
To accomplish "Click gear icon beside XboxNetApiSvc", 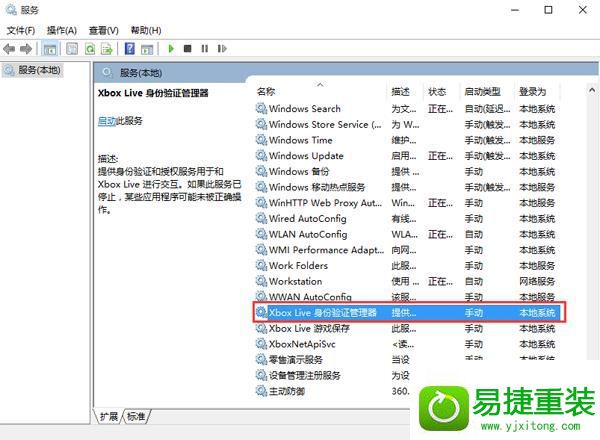I will [261, 344].
